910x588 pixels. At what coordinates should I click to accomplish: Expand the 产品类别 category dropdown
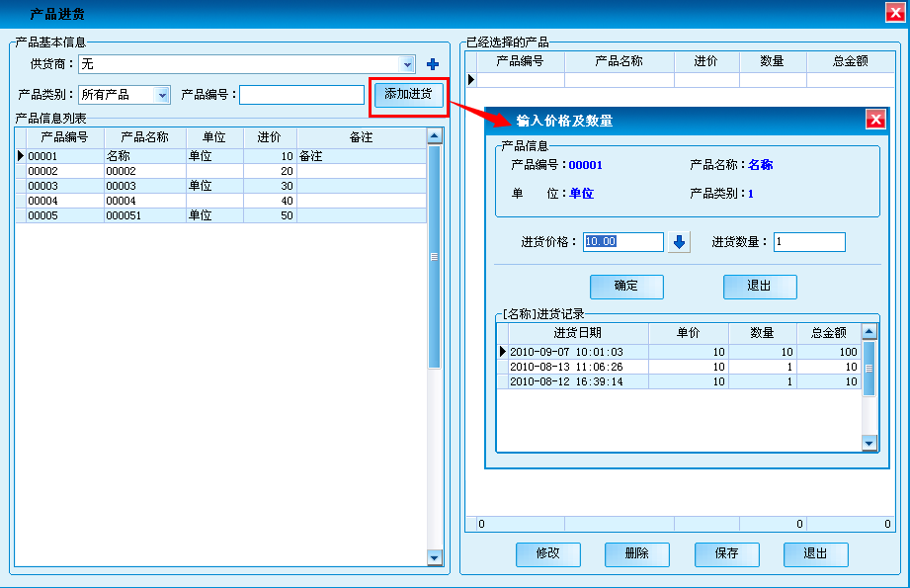click(x=163, y=95)
